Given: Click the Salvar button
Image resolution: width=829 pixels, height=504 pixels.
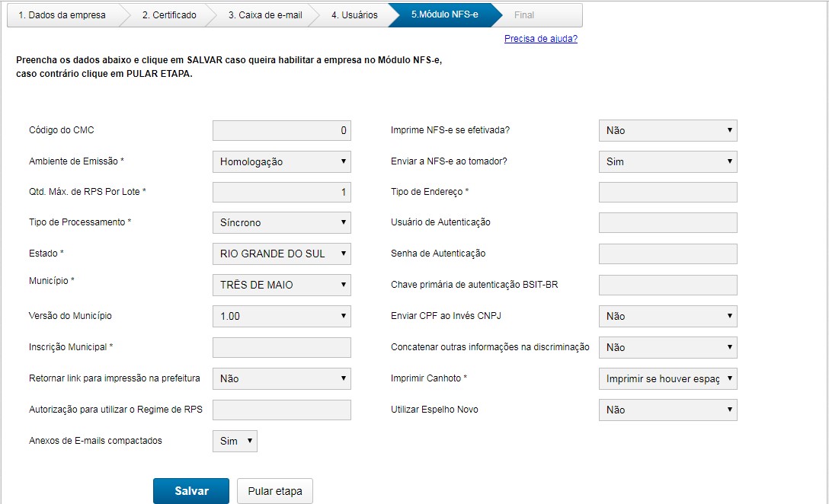Looking at the screenshot, I should pyautogui.click(x=191, y=491).
